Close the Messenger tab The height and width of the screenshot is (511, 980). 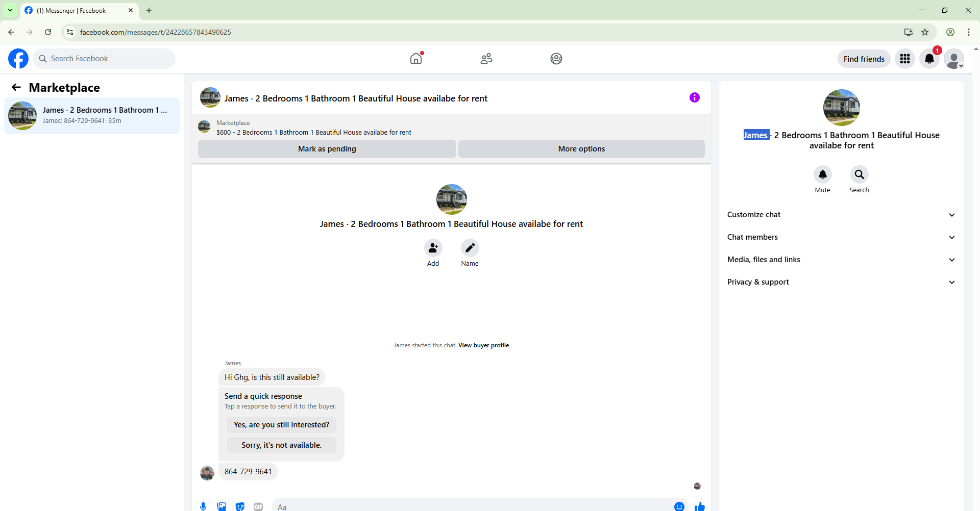(131, 10)
